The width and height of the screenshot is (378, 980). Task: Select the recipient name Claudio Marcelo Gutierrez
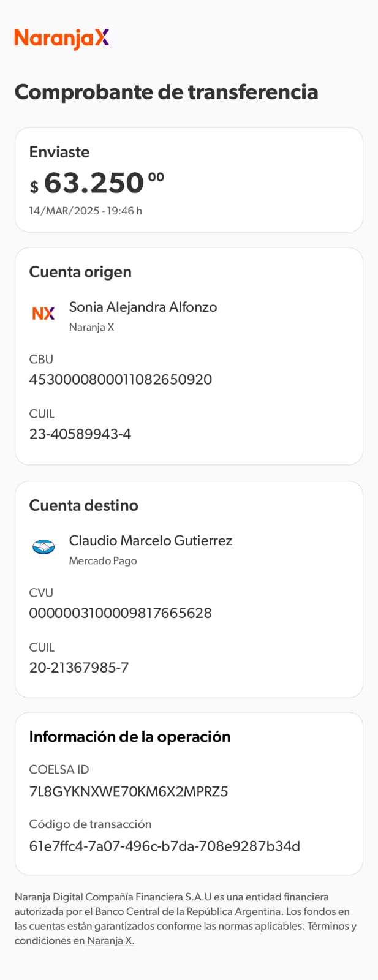(151, 540)
